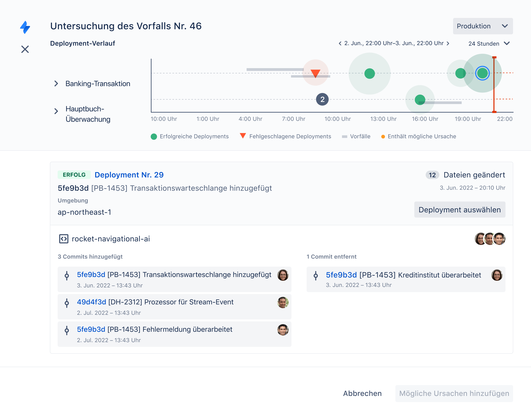This screenshot has width=531, height=420.
Task: Go to the next time range arrow
Action: tap(448, 43)
